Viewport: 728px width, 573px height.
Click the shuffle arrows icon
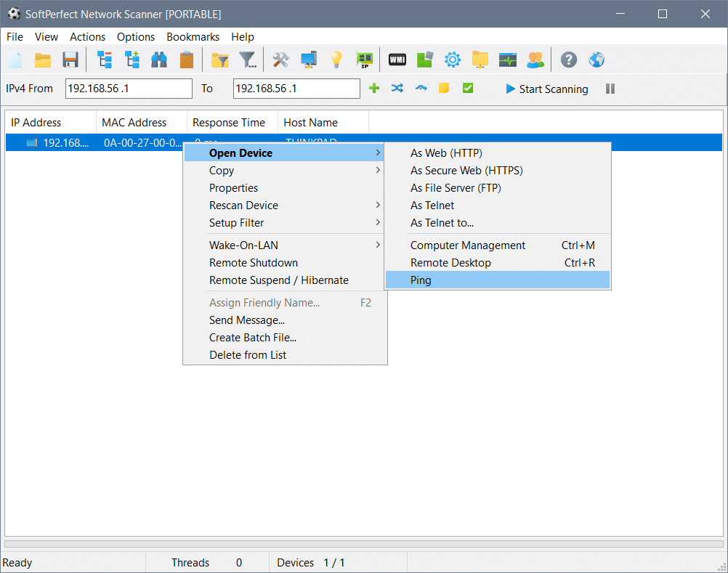(x=397, y=88)
